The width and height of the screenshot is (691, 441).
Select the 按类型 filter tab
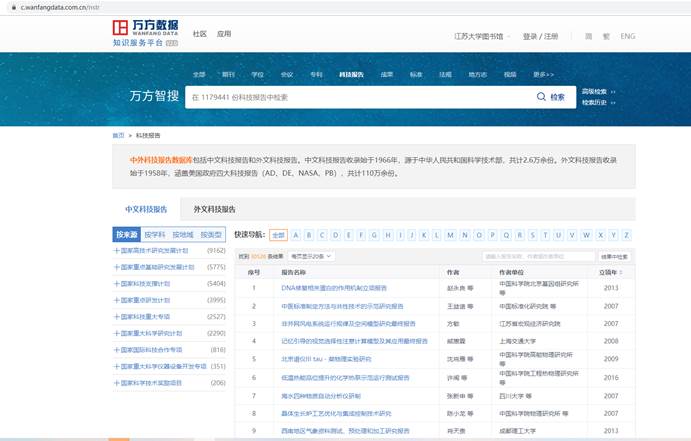pos(211,235)
